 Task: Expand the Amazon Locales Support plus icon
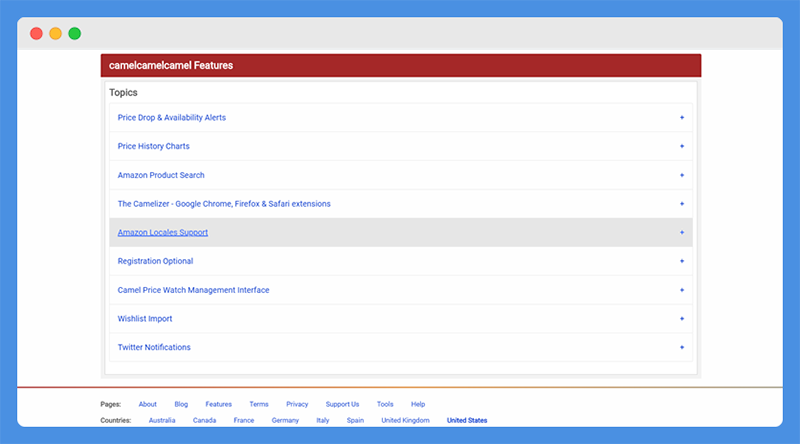pos(682,232)
